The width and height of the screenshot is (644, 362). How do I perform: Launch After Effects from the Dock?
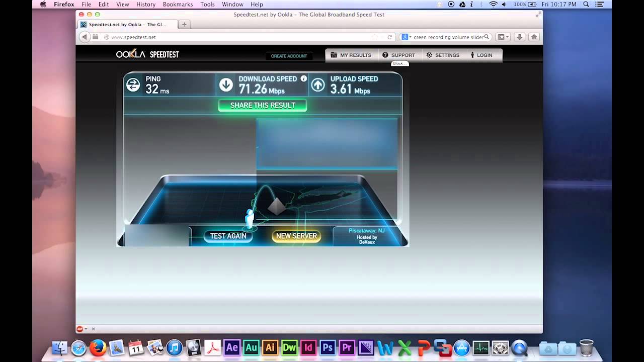click(x=231, y=348)
